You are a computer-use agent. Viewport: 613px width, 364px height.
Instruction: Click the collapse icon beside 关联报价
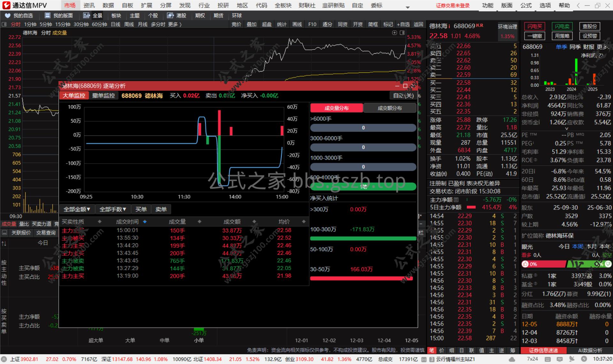pyautogui.click(x=4, y=233)
